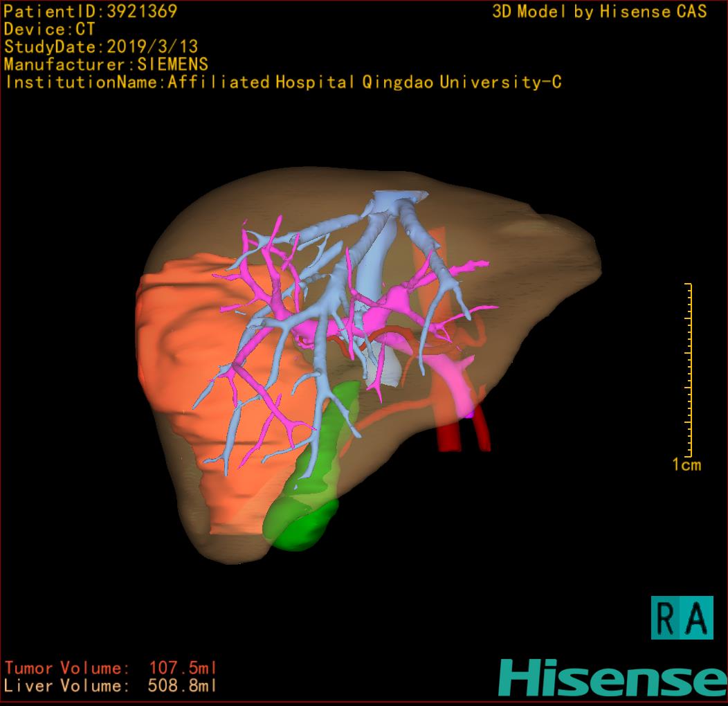
Task: Click the Manufacturer:SIEMENS label
Action: (x=106, y=64)
